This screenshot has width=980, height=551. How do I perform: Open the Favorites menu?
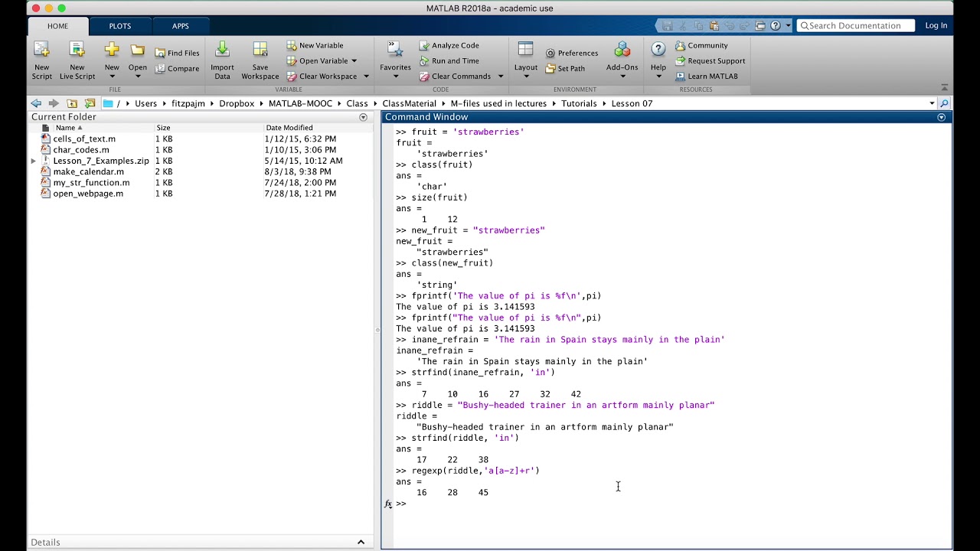tap(395, 60)
